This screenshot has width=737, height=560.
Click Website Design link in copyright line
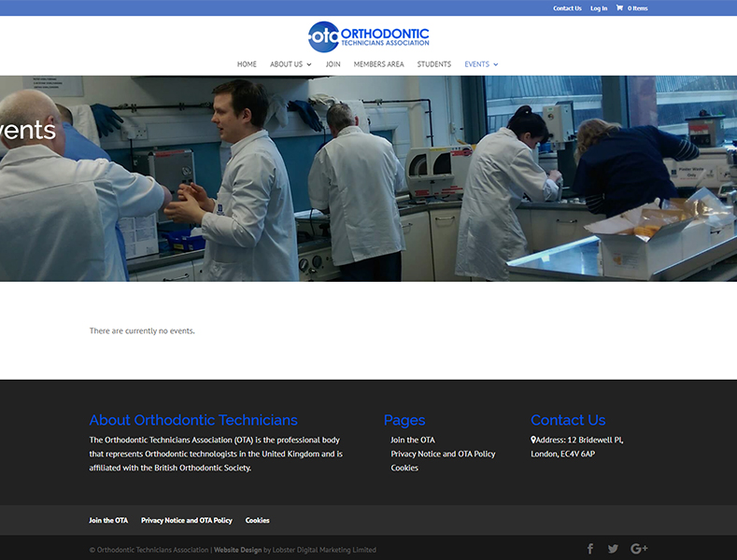tap(237, 550)
